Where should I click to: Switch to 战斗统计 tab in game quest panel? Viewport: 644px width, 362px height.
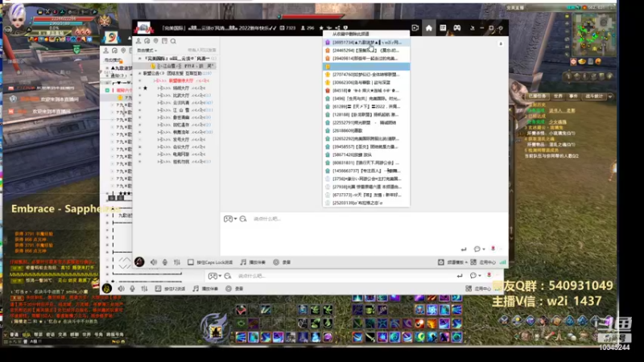[x=593, y=96]
